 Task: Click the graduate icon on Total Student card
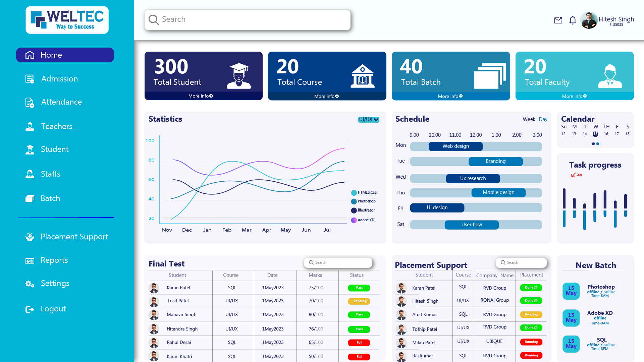[238, 76]
